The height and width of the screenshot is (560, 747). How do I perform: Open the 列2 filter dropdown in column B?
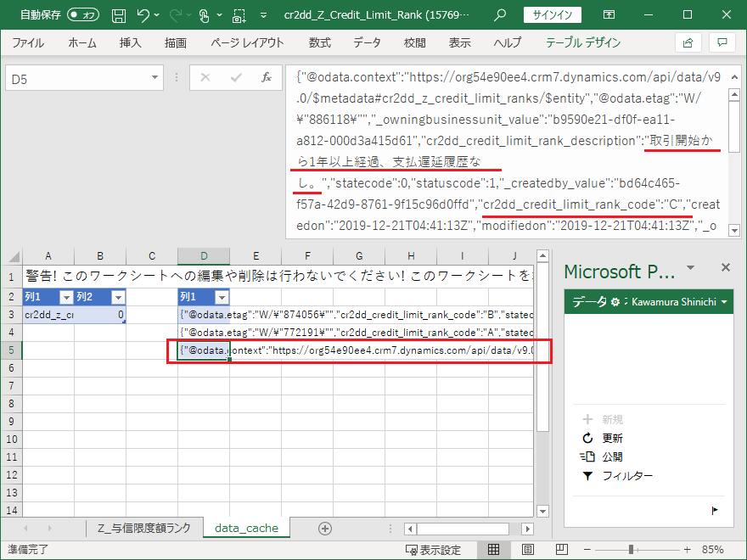tap(117, 297)
